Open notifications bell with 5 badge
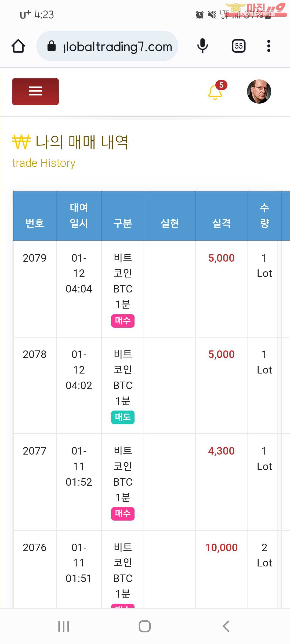 [x=216, y=92]
